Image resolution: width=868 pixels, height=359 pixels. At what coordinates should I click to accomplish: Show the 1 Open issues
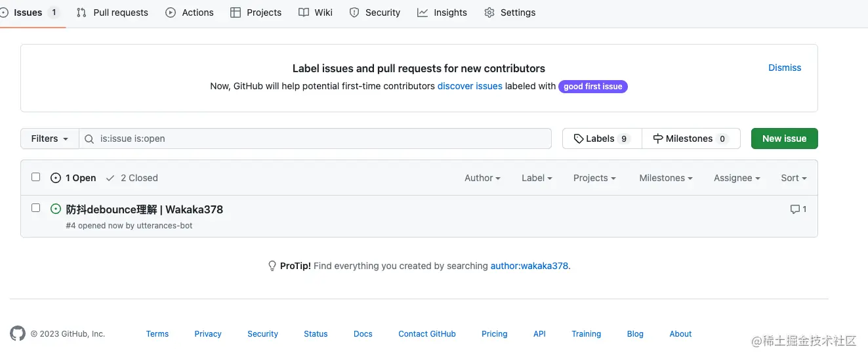(73, 178)
